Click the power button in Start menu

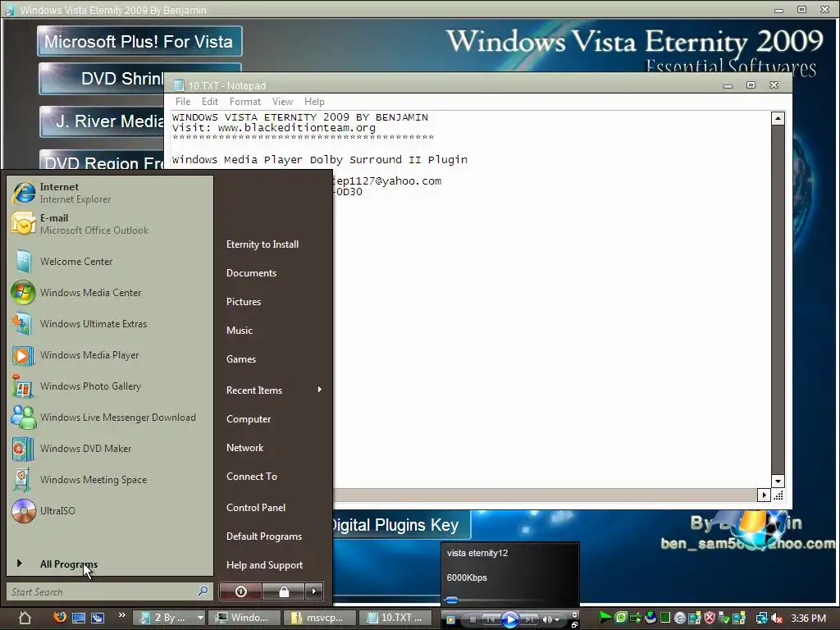tap(240, 591)
